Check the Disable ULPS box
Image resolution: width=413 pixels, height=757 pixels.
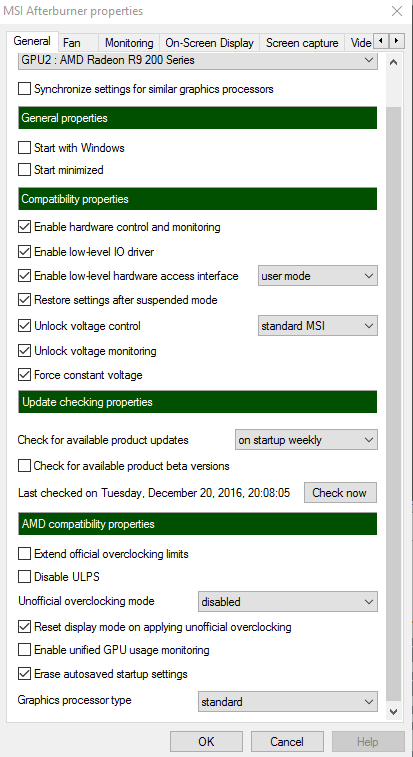point(24,576)
